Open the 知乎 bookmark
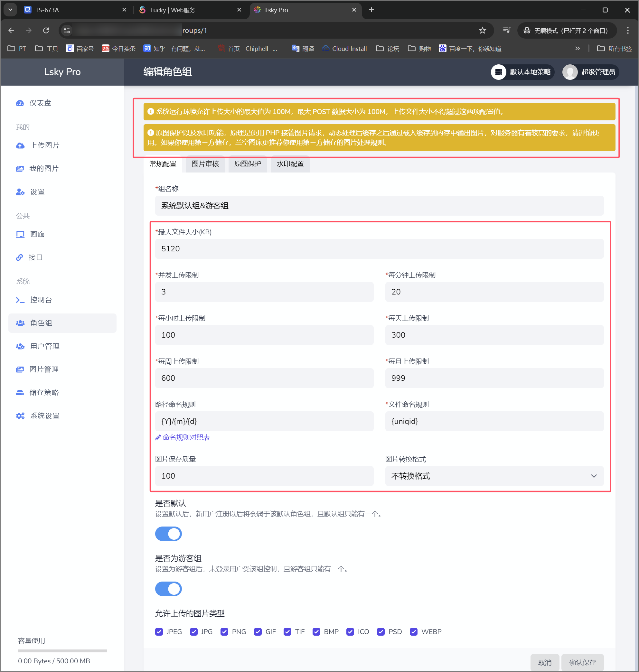 click(x=174, y=49)
